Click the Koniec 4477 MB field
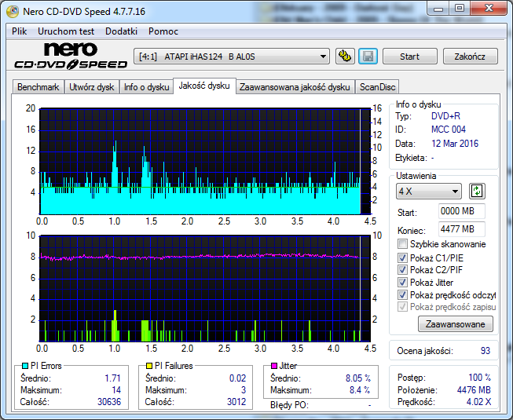 click(461, 229)
